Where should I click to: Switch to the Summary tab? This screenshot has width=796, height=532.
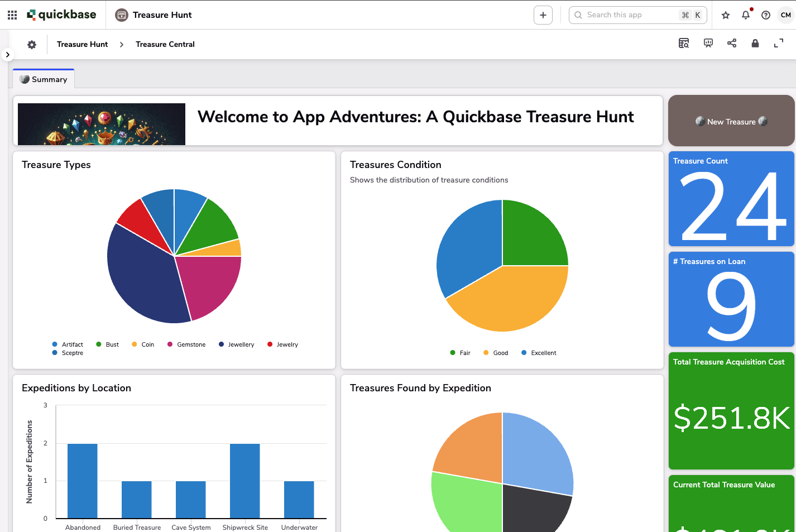click(43, 79)
